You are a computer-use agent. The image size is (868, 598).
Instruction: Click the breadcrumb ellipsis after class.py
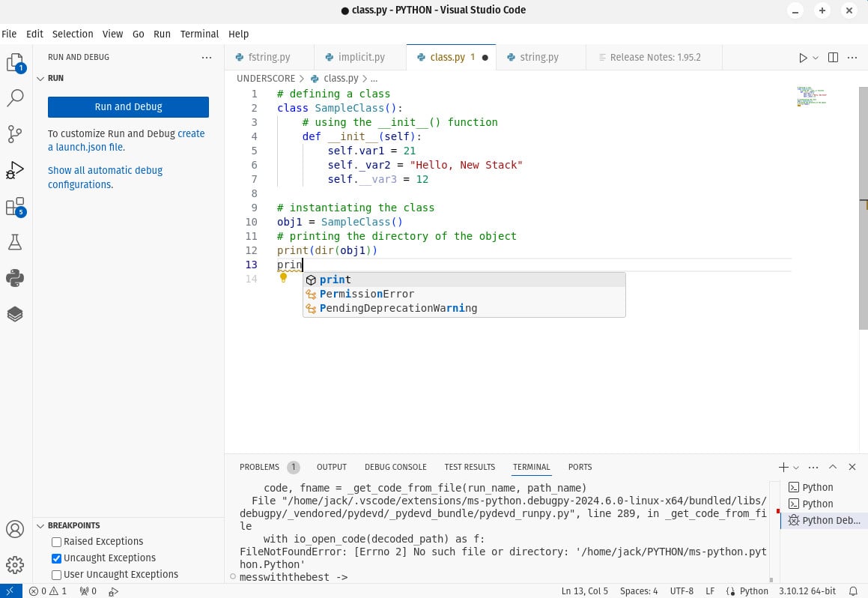374,79
